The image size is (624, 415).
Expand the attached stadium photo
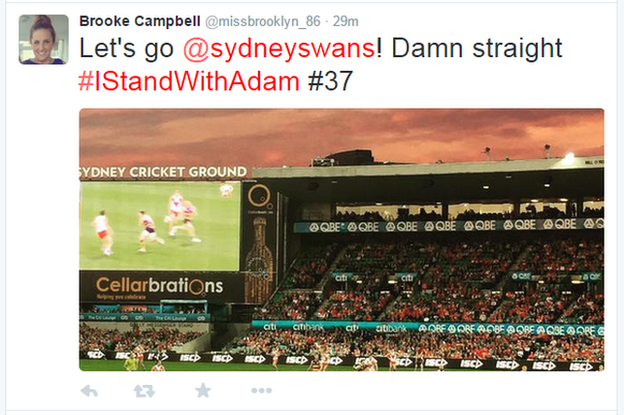(341, 240)
